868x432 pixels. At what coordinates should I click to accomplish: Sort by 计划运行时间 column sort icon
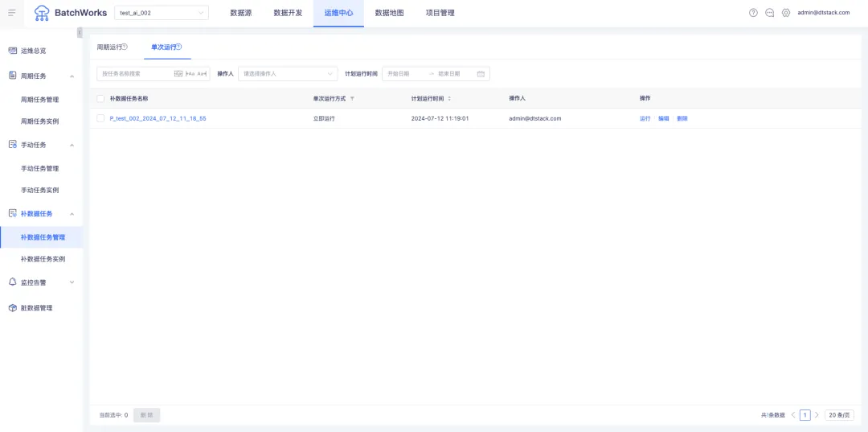449,99
